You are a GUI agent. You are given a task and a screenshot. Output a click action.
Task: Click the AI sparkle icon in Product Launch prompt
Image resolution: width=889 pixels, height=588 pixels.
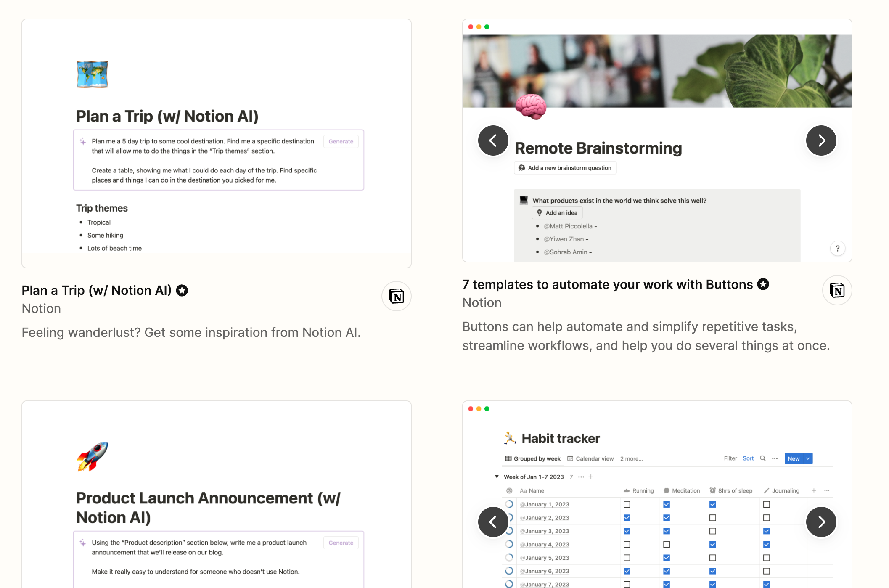pos(83,543)
